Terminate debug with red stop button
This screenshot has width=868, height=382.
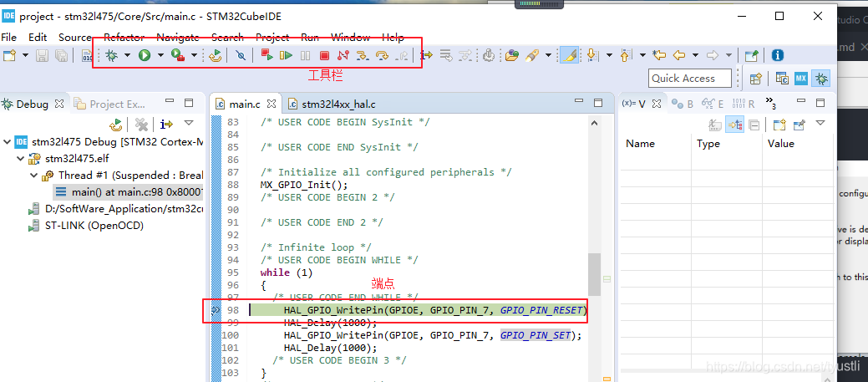coord(324,55)
